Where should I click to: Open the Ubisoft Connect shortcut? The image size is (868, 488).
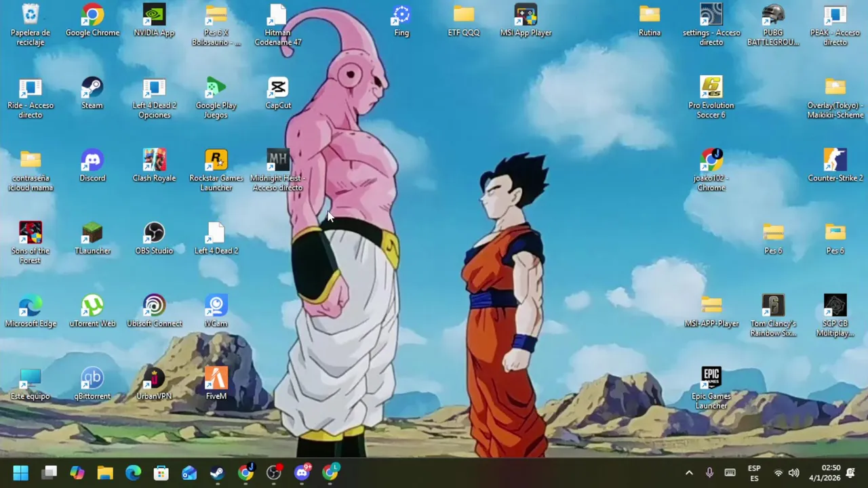point(155,311)
